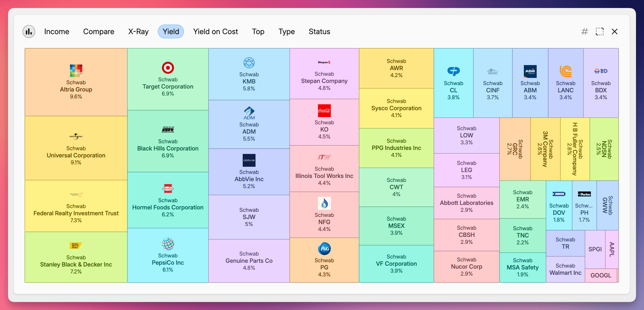This screenshot has height=310, width=644.
Task: Click the CINF logo icon
Action: (x=493, y=71)
